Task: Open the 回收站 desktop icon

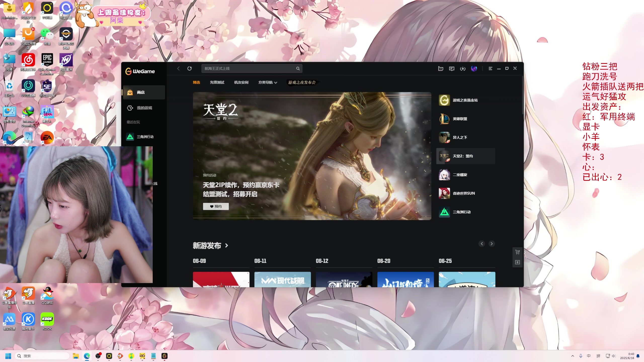Action: 9,88
